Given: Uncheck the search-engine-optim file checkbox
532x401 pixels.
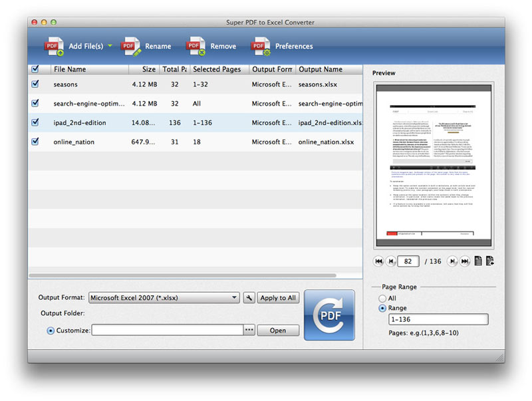Looking at the screenshot, I should point(35,103).
